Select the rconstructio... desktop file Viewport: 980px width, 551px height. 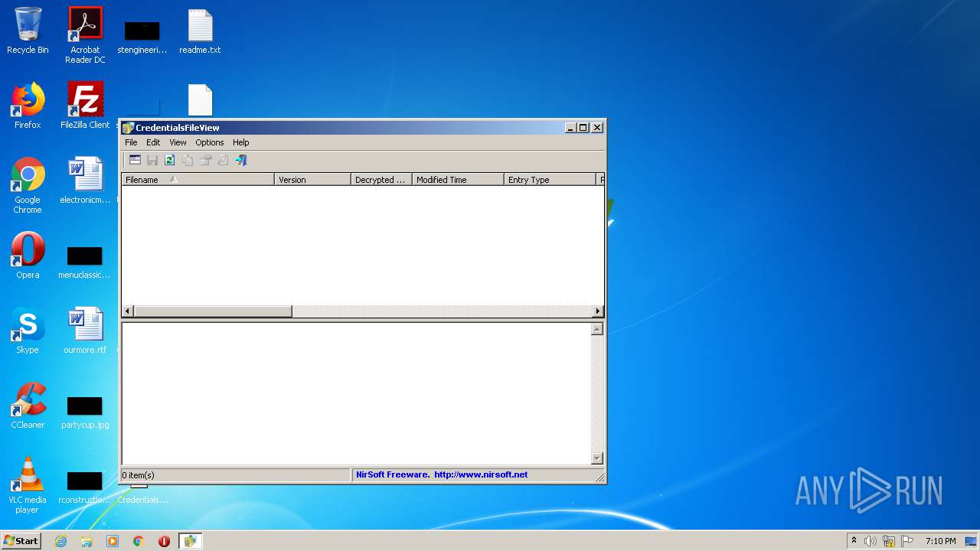(85, 487)
